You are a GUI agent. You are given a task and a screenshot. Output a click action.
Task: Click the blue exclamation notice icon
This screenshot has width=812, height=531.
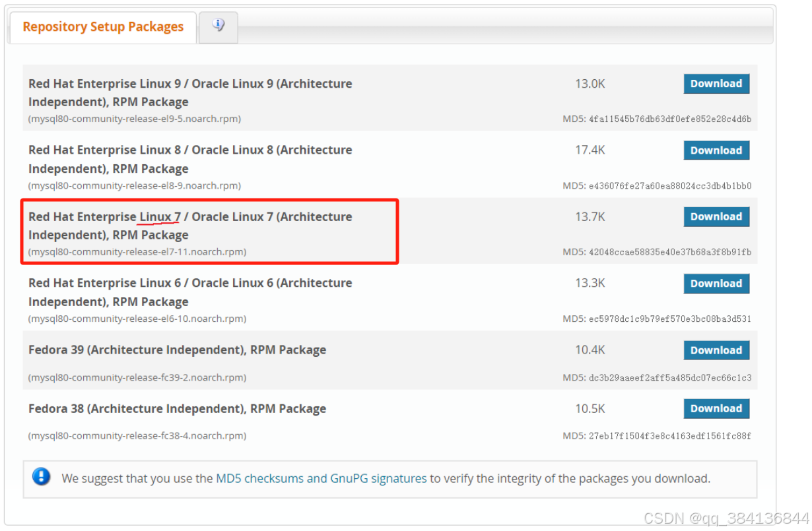41,476
